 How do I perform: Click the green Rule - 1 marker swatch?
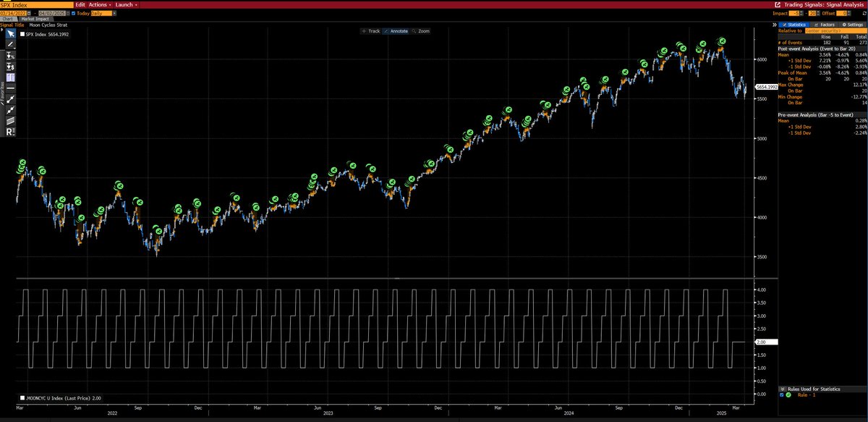[787, 395]
